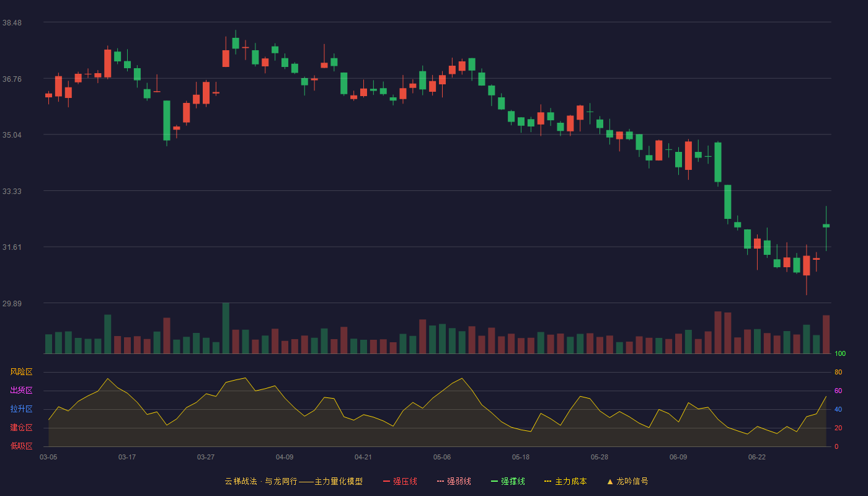Click the 06-22 date label
The width and height of the screenshot is (868, 496).
point(757,457)
